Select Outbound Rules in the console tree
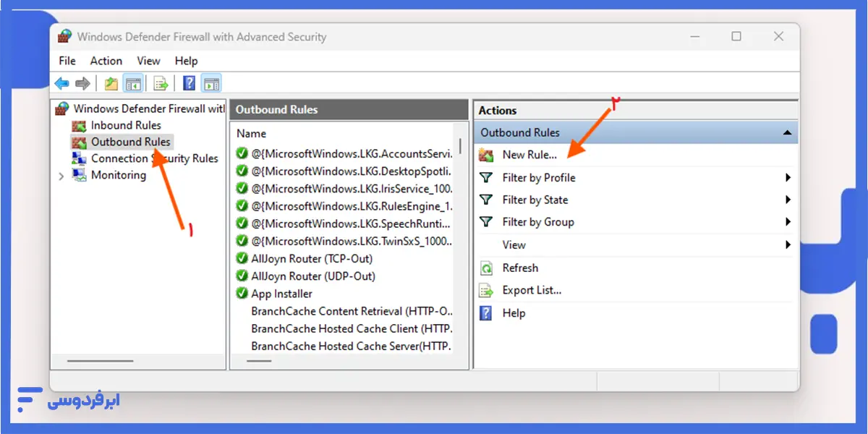This screenshot has height=434, width=868. [122, 142]
